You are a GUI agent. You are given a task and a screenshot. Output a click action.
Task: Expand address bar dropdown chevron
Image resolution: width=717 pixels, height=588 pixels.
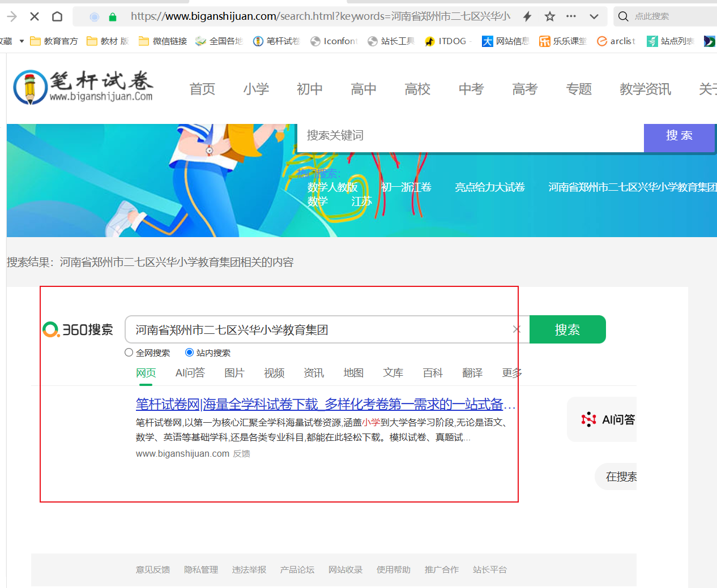click(594, 16)
